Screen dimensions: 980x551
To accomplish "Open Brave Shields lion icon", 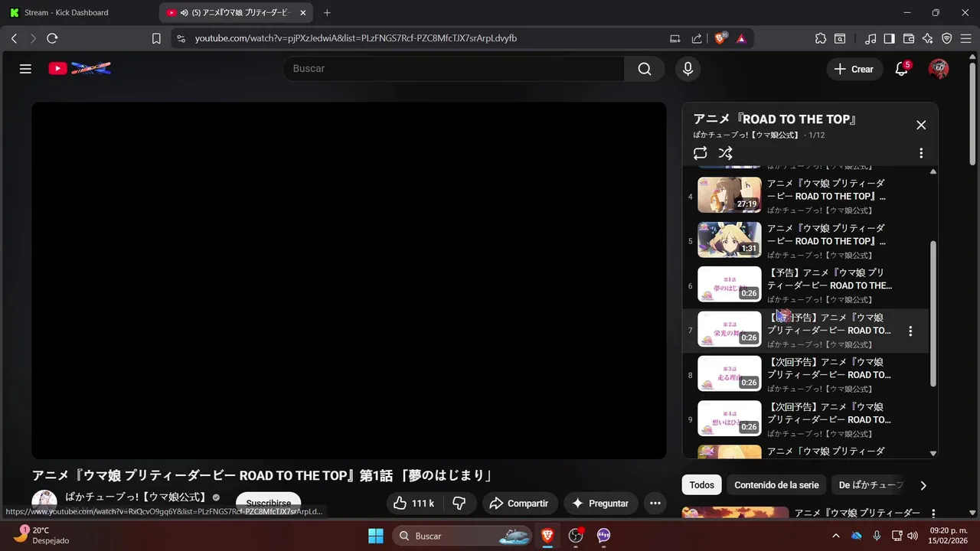I will pyautogui.click(x=720, y=38).
